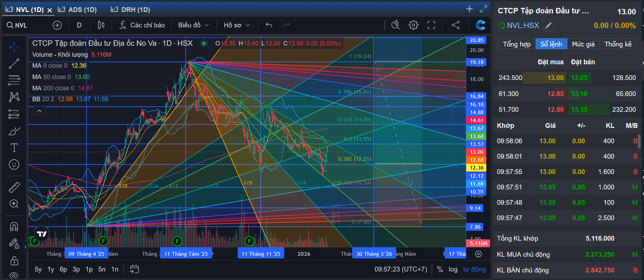
Task: Set chart range to 3p
Action: tap(76, 269)
